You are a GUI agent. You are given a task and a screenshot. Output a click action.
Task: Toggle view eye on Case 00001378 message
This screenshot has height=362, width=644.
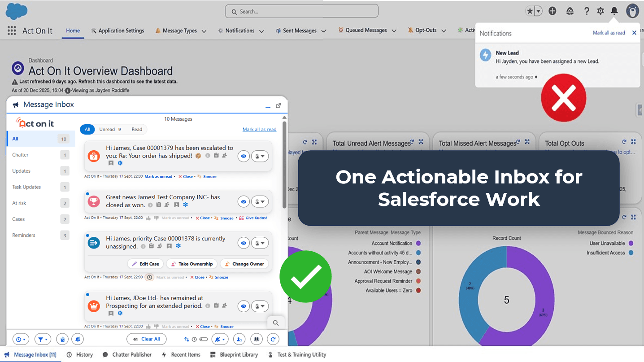click(244, 243)
